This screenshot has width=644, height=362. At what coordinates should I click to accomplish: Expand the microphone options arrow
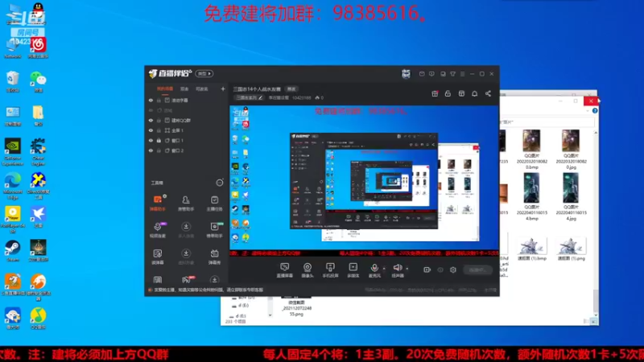(384, 269)
